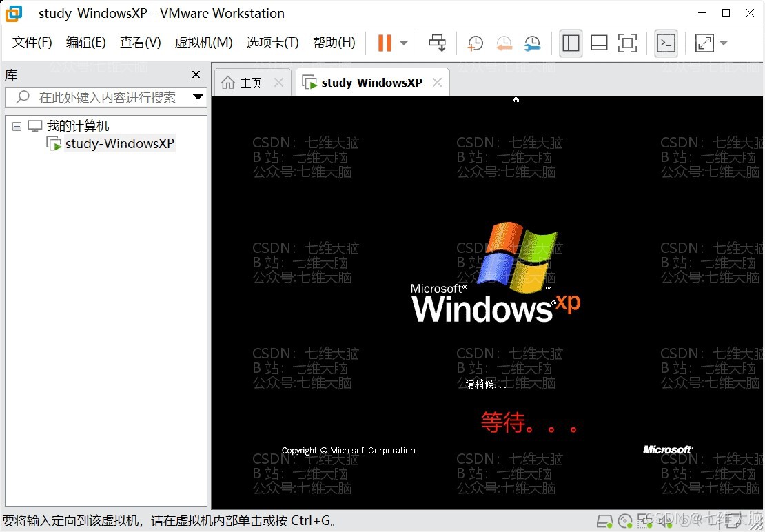The height and width of the screenshot is (532, 765).
Task: Click the sound card status icon
Action: tap(664, 521)
